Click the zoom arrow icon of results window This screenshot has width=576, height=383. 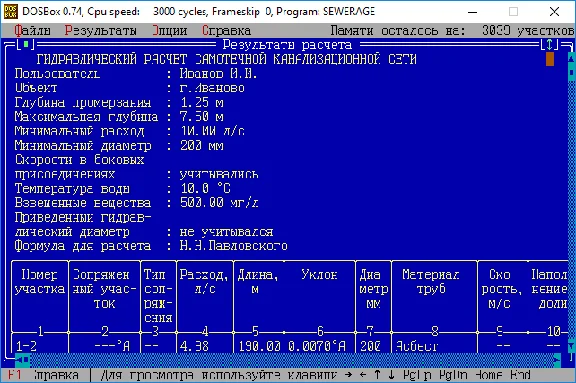click(550, 45)
